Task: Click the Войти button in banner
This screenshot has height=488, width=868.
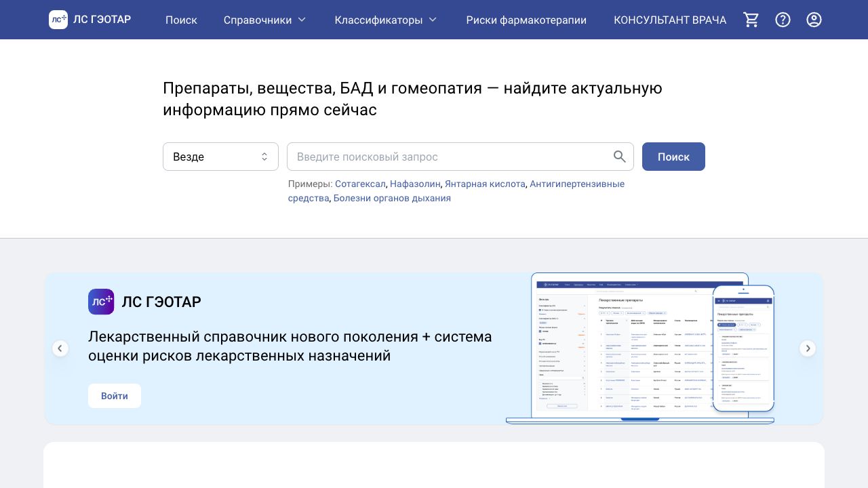Action: (115, 396)
